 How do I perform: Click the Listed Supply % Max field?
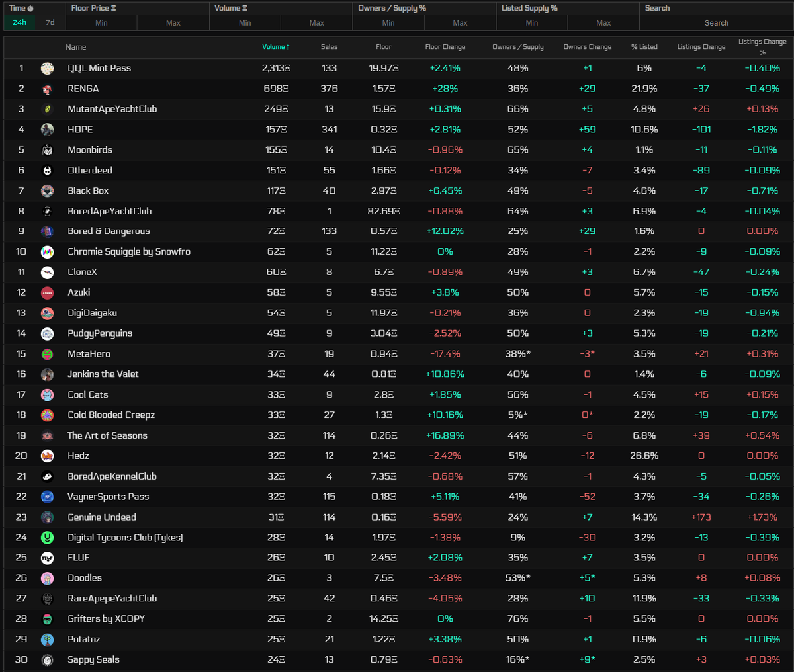pyautogui.click(x=603, y=23)
